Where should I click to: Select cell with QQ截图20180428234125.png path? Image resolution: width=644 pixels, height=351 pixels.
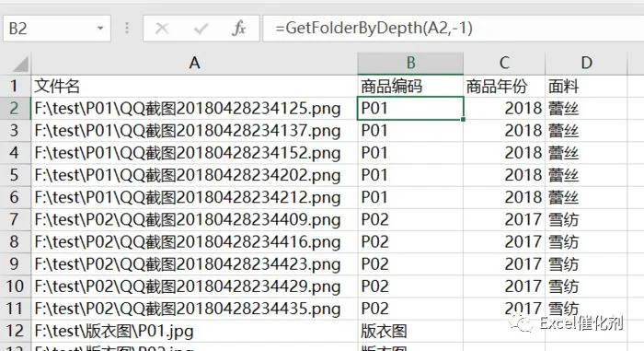(x=194, y=108)
